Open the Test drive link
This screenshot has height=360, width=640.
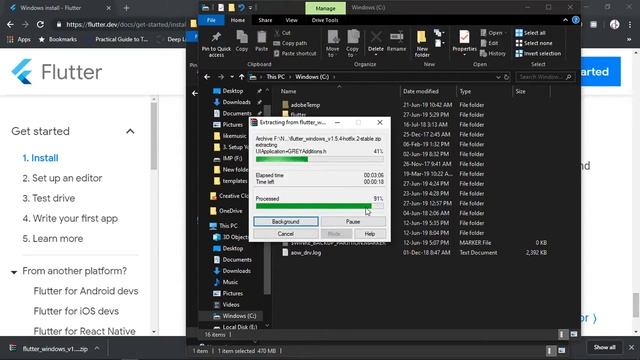click(x=49, y=198)
